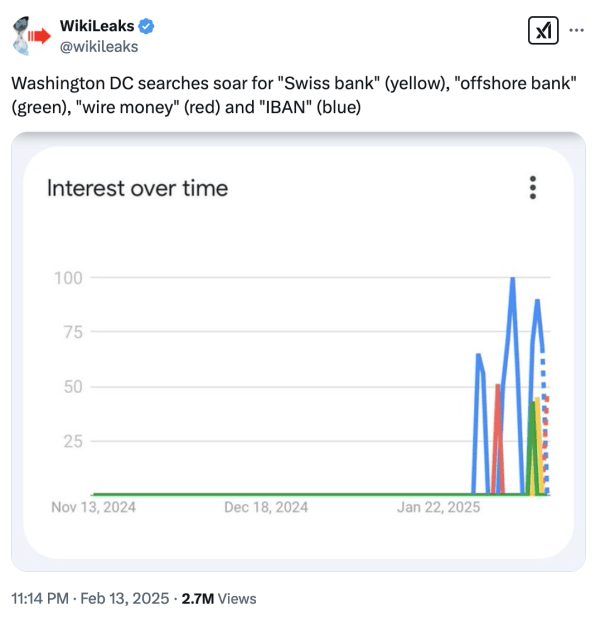Click the Dec 18, 2024 axis label
Image resolution: width=600 pixels, height=621 pixels.
[x=266, y=507]
